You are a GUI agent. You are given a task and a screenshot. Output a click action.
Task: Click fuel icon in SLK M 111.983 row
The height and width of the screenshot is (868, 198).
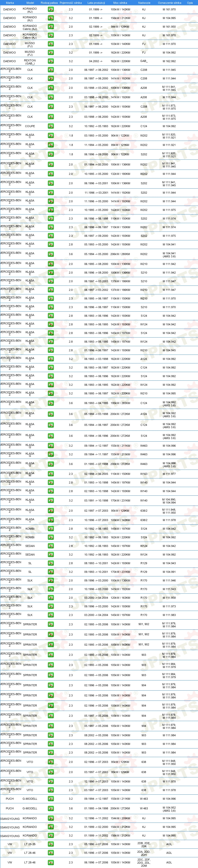point(51,615)
